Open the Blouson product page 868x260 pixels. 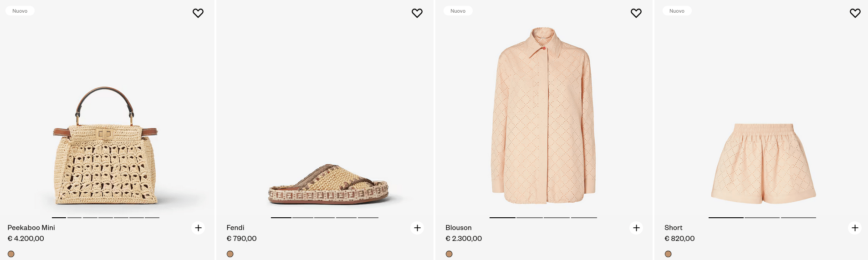458,228
